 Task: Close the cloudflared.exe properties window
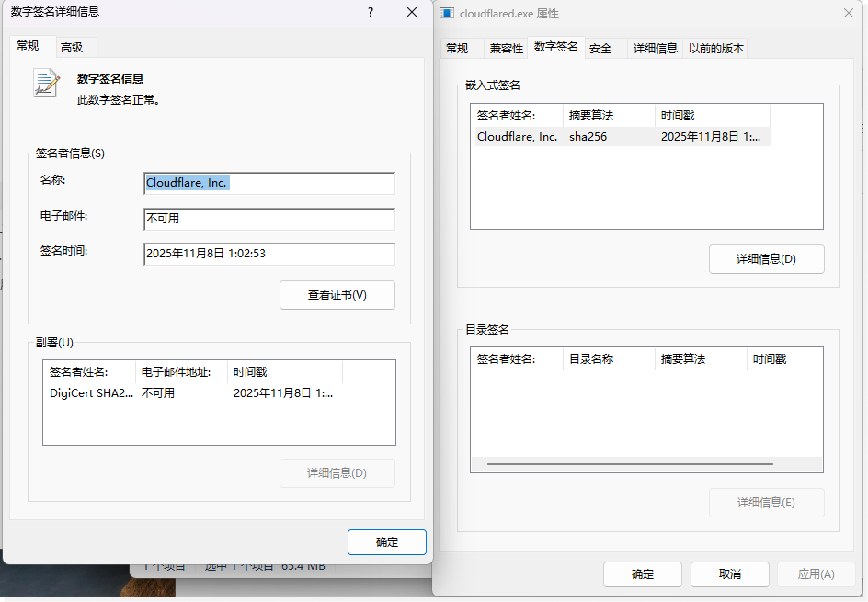click(x=848, y=13)
